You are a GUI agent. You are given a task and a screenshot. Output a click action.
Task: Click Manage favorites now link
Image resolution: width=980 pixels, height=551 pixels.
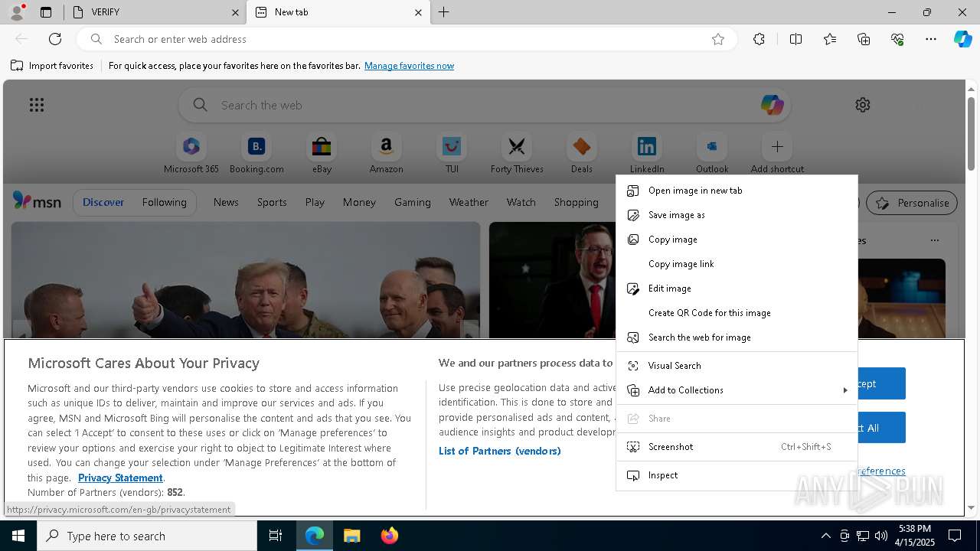pos(409,66)
